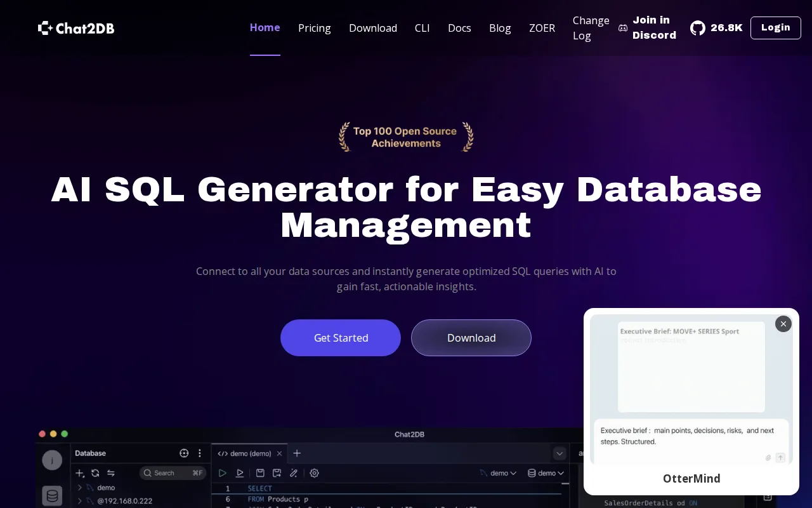Screen dimensions: 812x508
Task: Save the query with the save icon
Action: (x=260, y=473)
